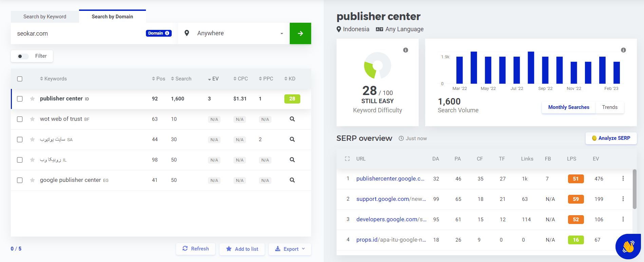Click info icon on Search Volume chart
The width and height of the screenshot is (644, 262).
pyautogui.click(x=623, y=50)
